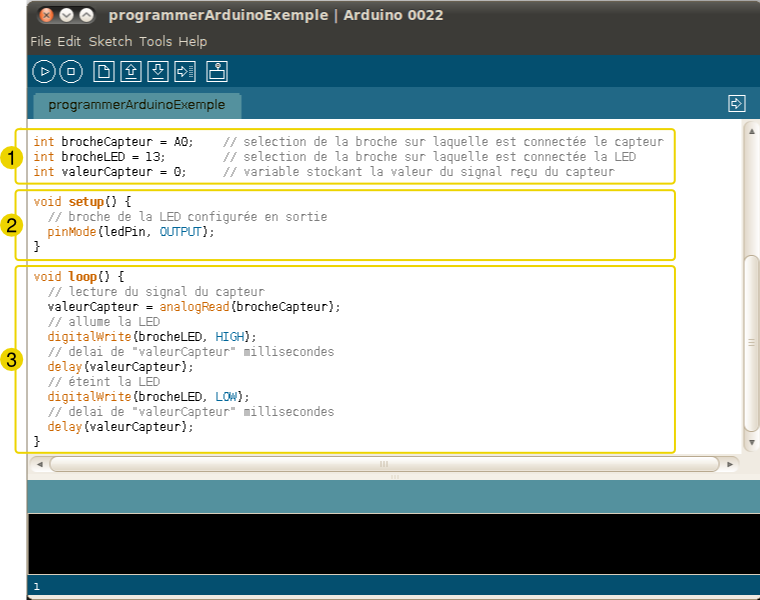Click the Verify (play) toolbar button
Image resolution: width=760 pixels, height=600 pixels.
tap(44, 72)
